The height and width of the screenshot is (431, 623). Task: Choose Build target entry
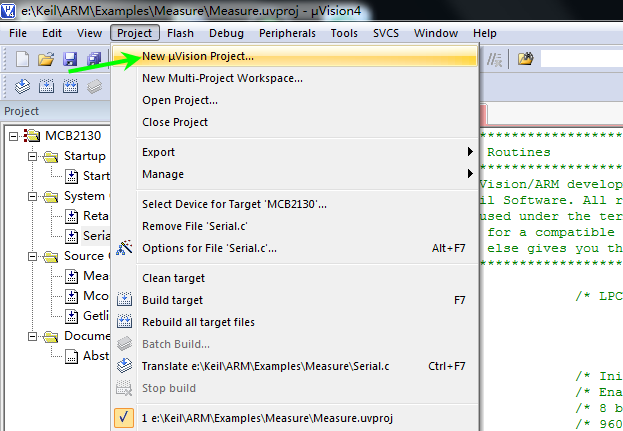(x=295, y=300)
